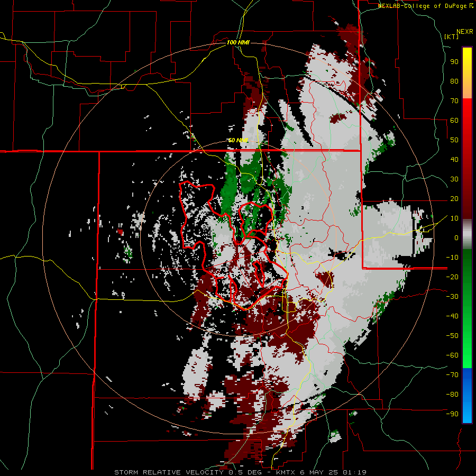The height and width of the screenshot is (476, 476).
Task: Pick the bright red color bar segment
Action: (467, 122)
